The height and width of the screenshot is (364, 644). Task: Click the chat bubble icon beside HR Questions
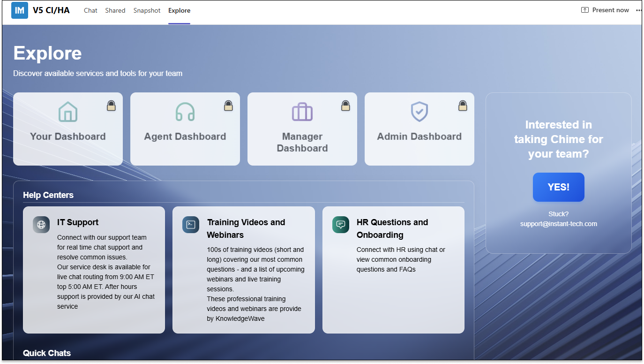point(341,225)
